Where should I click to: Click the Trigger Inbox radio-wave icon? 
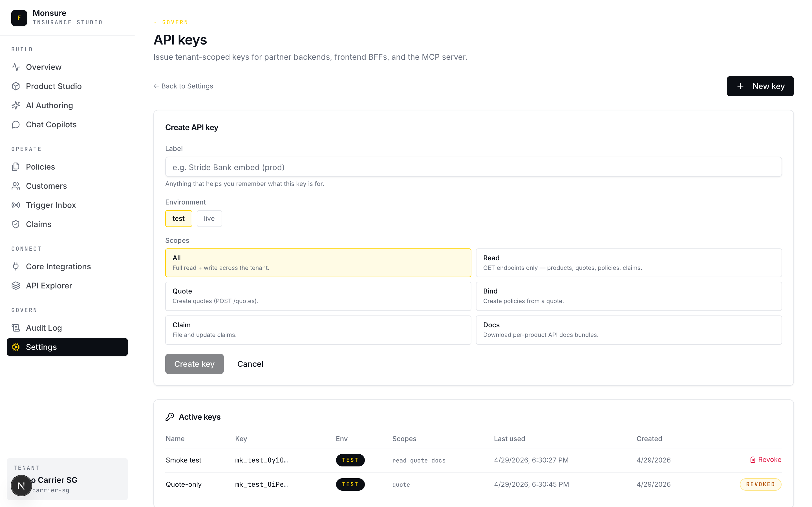(16, 205)
